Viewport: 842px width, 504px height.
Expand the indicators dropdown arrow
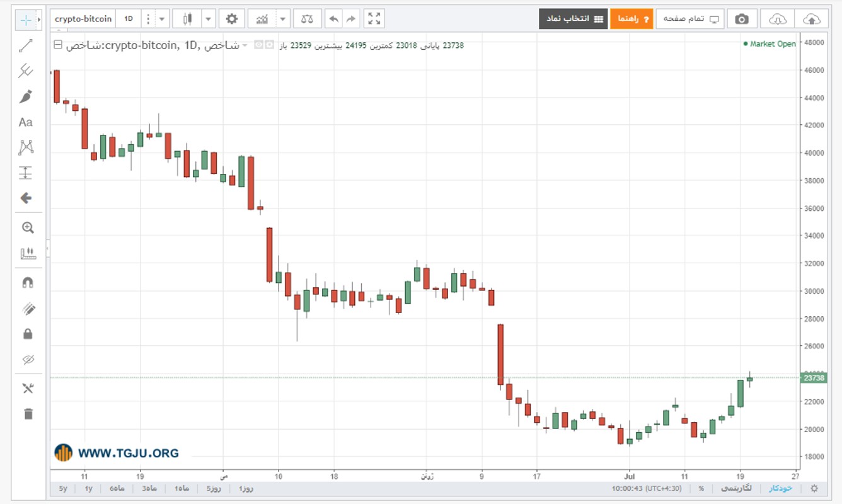tap(283, 19)
